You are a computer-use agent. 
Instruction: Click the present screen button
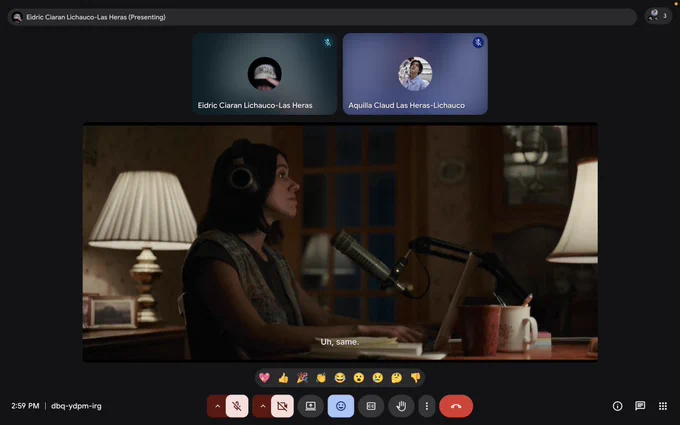pyautogui.click(x=311, y=406)
